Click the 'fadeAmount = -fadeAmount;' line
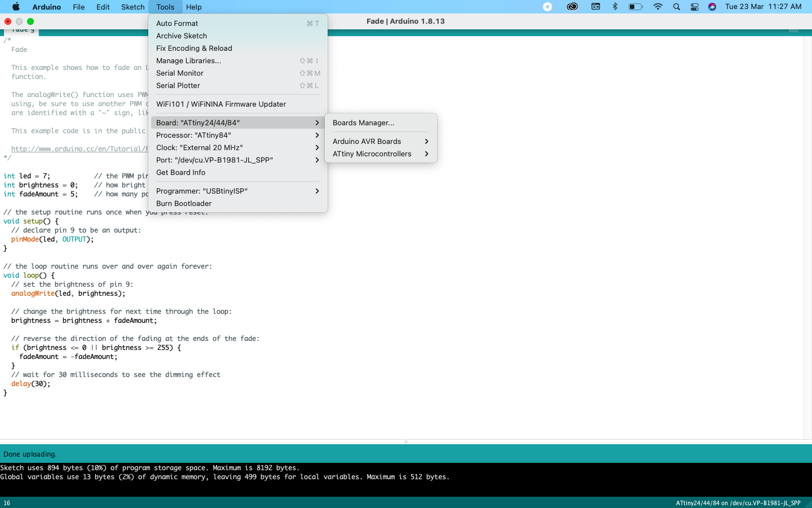 [68, 357]
